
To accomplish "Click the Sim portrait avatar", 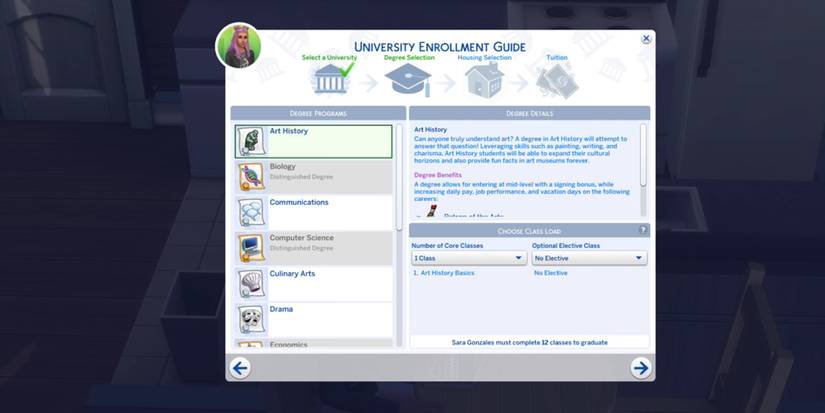I will point(239,46).
